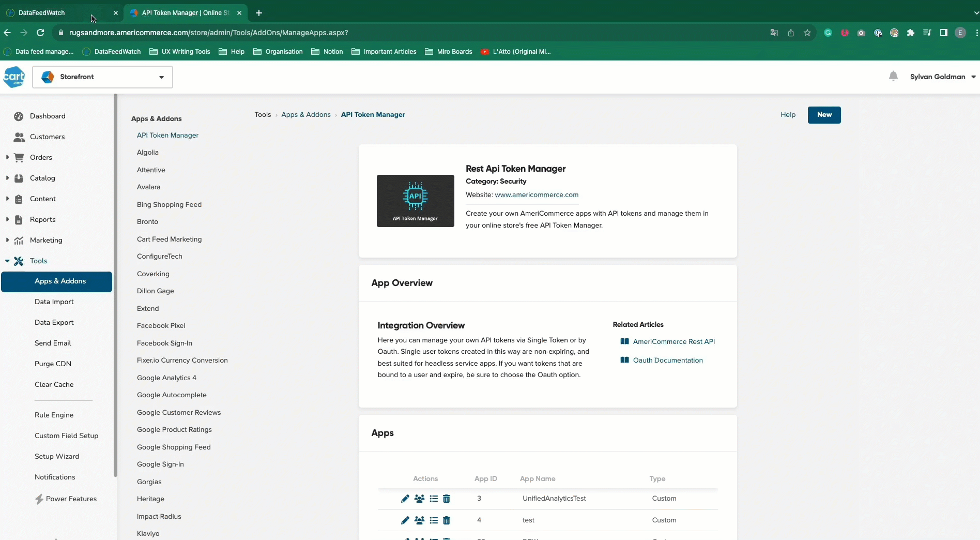Click the Grammarly extension icon
The height and width of the screenshot is (540, 980).
pyautogui.click(x=828, y=33)
